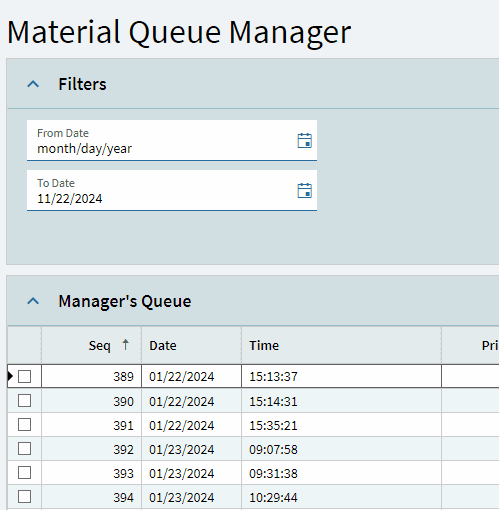Image resolution: width=499 pixels, height=510 pixels.
Task: Sort by the Date column header
Action: [x=191, y=345]
